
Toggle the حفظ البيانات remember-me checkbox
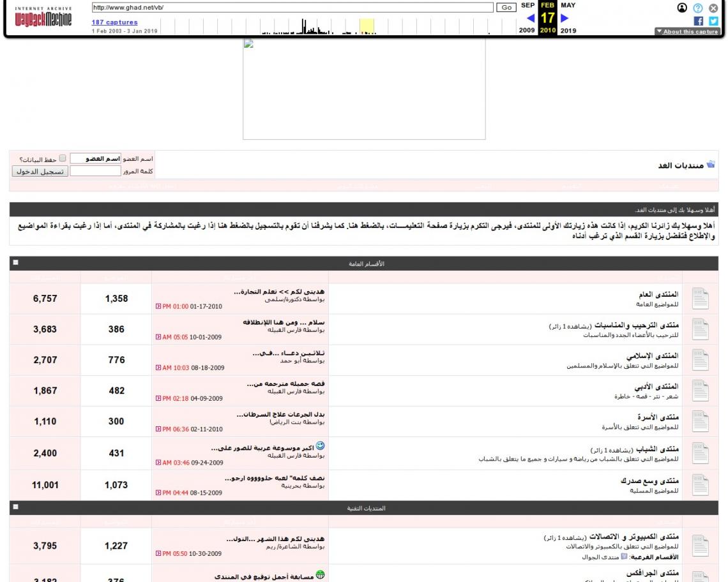pyautogui.click(x=63, y=158)
